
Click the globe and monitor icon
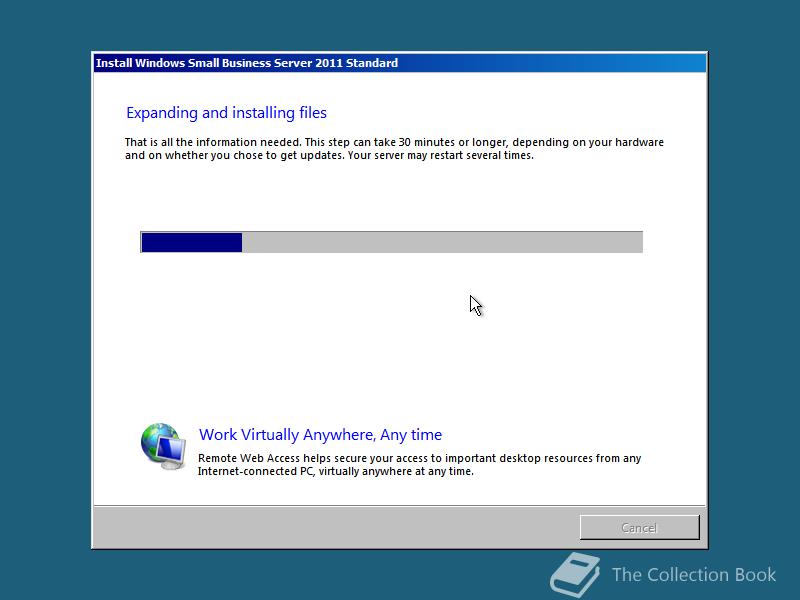coord(163,446)
